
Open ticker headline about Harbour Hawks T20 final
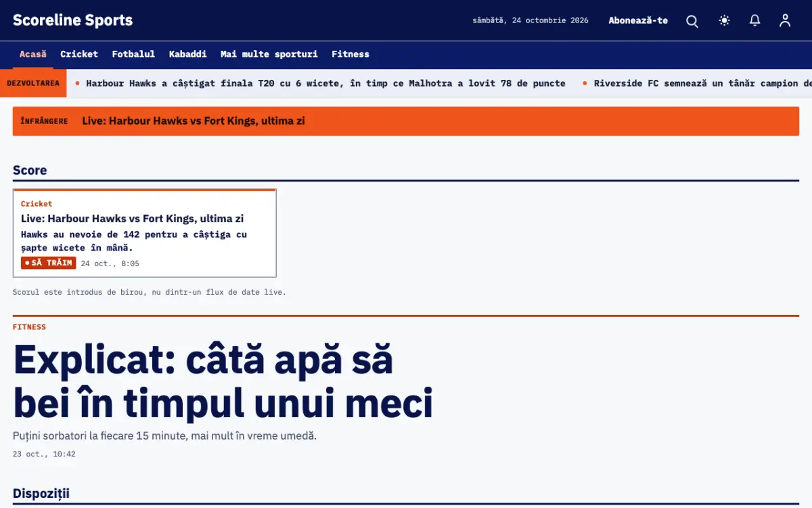325,83
